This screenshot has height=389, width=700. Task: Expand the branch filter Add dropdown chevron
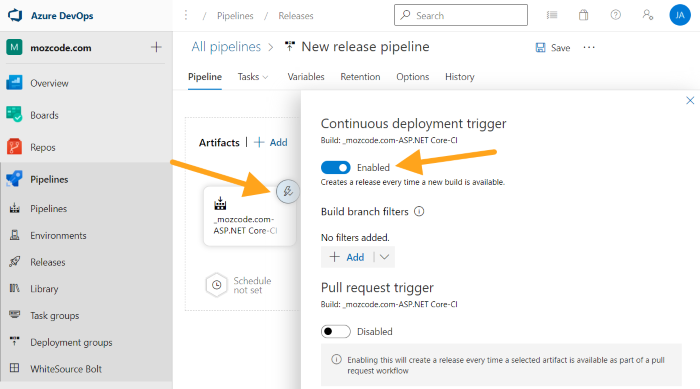click(x=384, y=257)
